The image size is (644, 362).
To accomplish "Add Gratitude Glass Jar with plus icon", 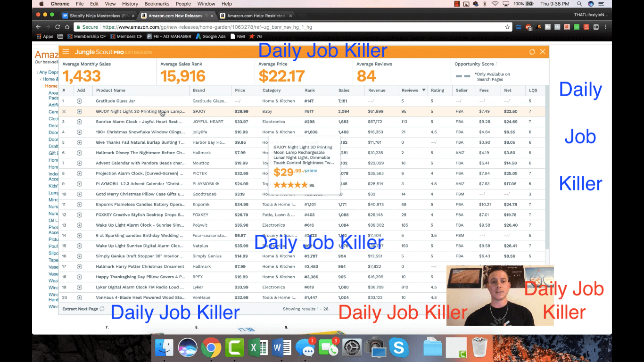I will pyautogui.click(x=79, y=101).
